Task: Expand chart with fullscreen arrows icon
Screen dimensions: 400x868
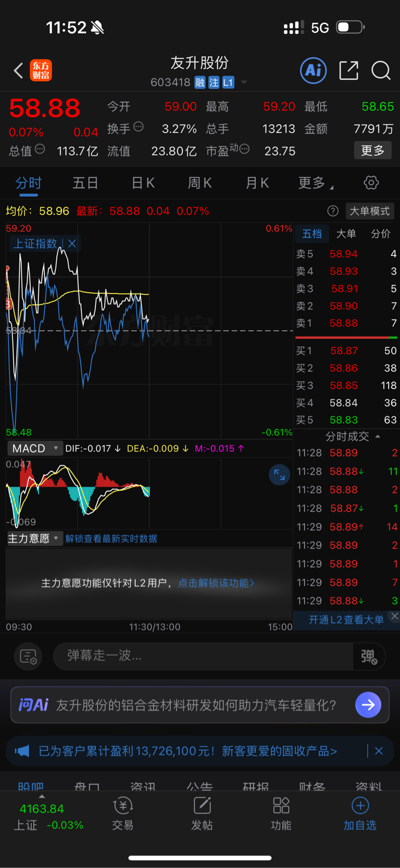Action: click(x=279, y=474)
